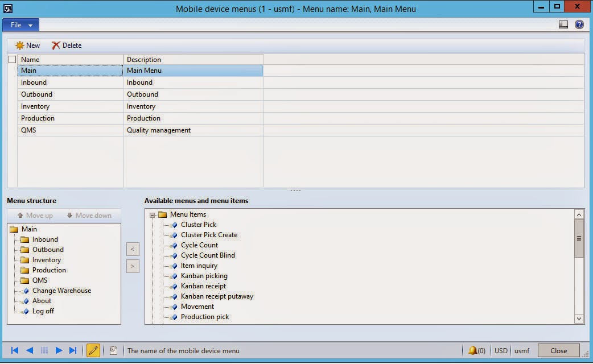This screenshot has width=593, height=364.
Task: Click the window layout icon near Help
Action: (x=563, y=24)
